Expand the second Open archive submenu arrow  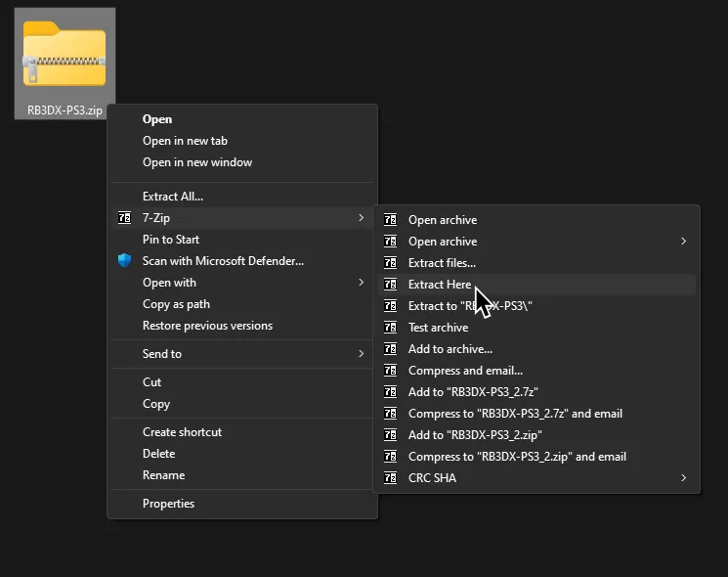tap(683, 242)
